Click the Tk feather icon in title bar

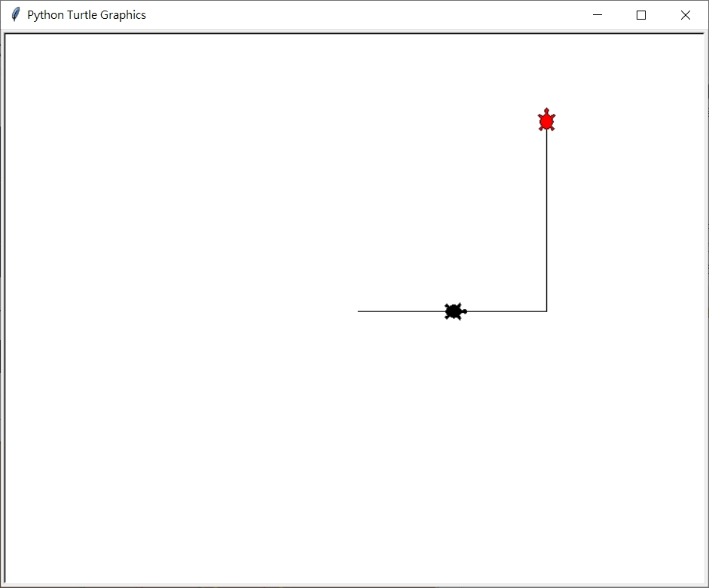pyautogui.click(x=15, y=15)
